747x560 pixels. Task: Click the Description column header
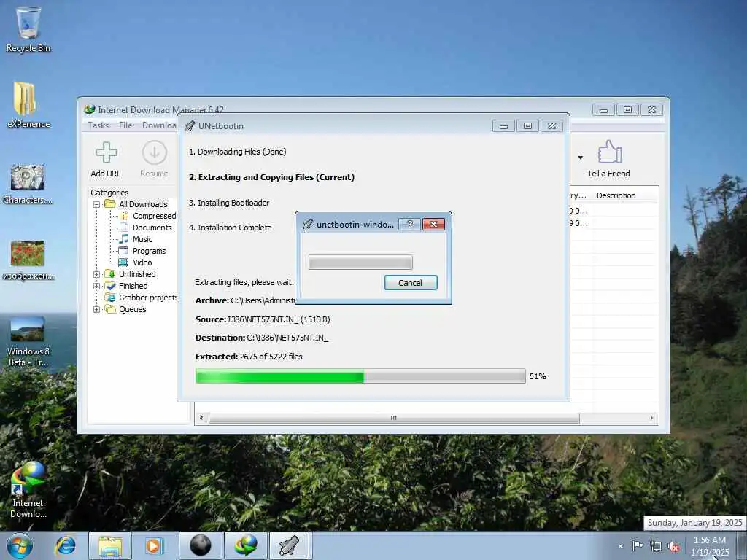(616, 195)
